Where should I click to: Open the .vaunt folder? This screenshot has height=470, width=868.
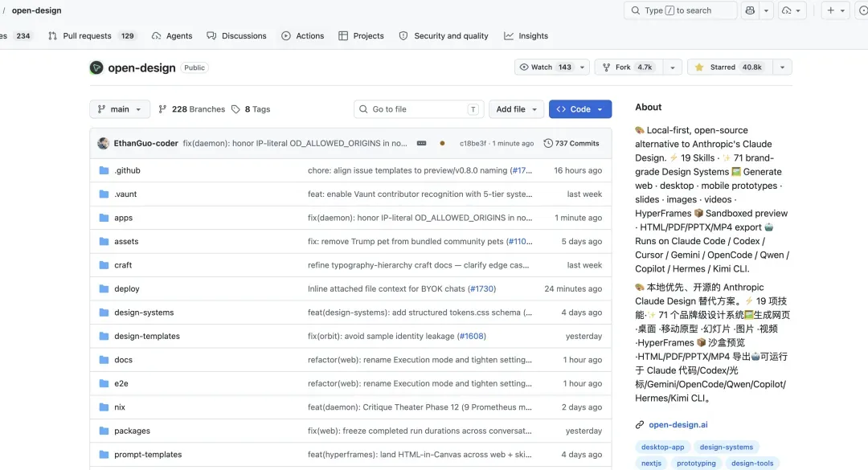[125, 194]
